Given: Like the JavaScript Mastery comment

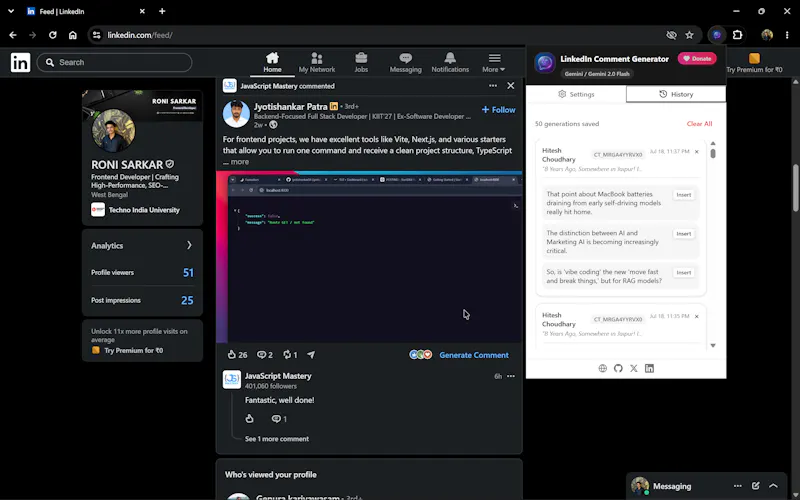Looking at the screenshot, I should pyautogui.click(x=249, y=419).
